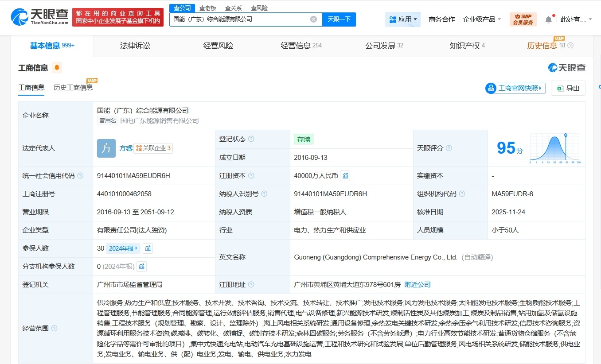The image size is (601, 364).
Task: Click the chart icon beside 注册资本 amount
Action: [x=345, y=175]
